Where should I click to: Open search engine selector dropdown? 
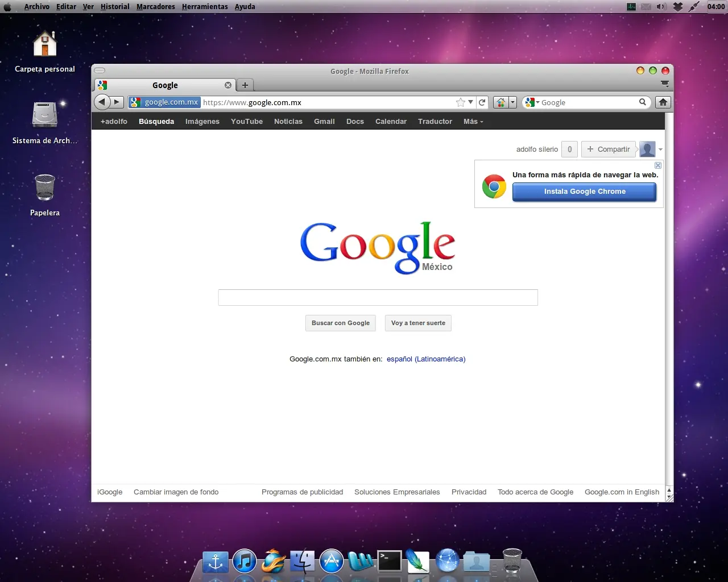532,102
